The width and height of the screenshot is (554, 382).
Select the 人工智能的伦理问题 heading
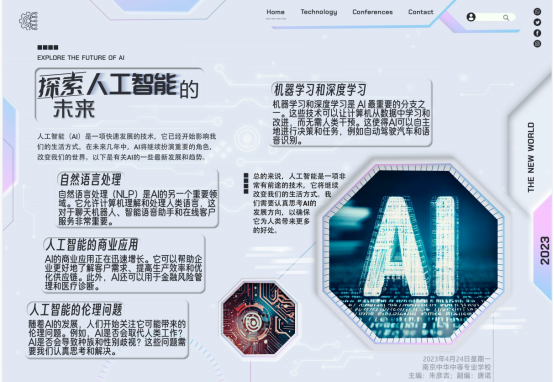click(76, 310)
